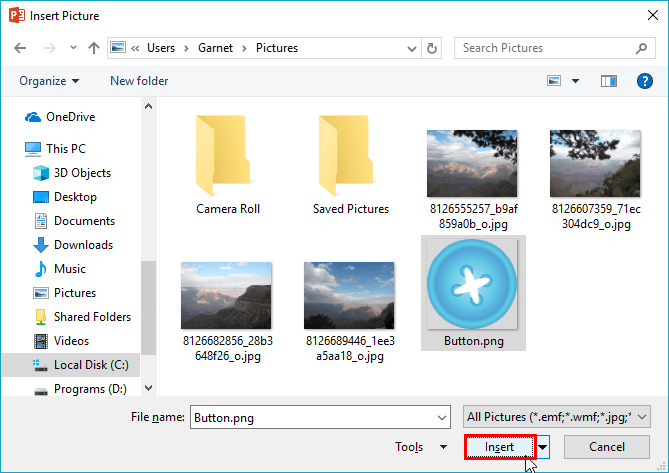Click the forward navigation arrow
669x473 pixels.
point(50,48)
